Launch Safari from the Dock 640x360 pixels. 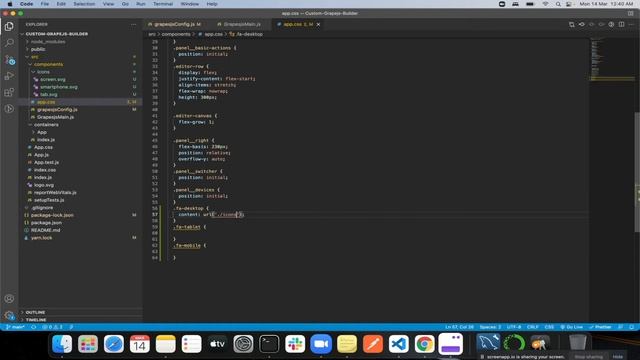[x=113, y=344]
